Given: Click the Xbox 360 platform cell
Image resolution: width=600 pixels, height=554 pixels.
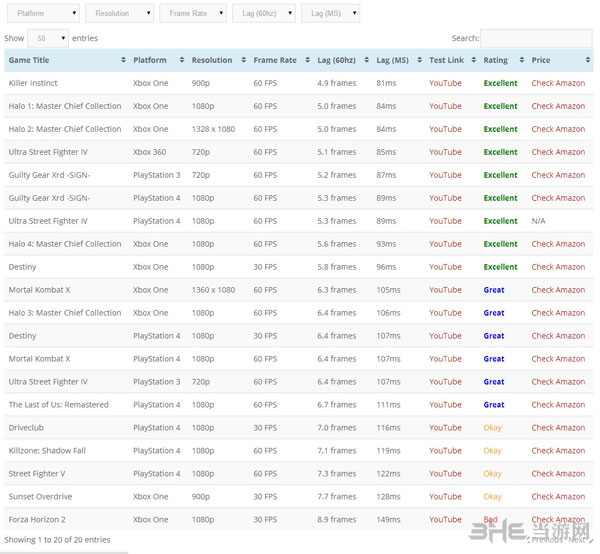Looking at the screenshot, I should click(x=149, y=152).
